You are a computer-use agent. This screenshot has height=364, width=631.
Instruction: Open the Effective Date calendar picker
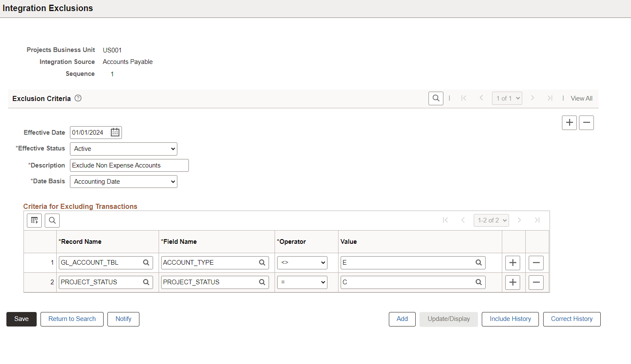coord(115,133)
